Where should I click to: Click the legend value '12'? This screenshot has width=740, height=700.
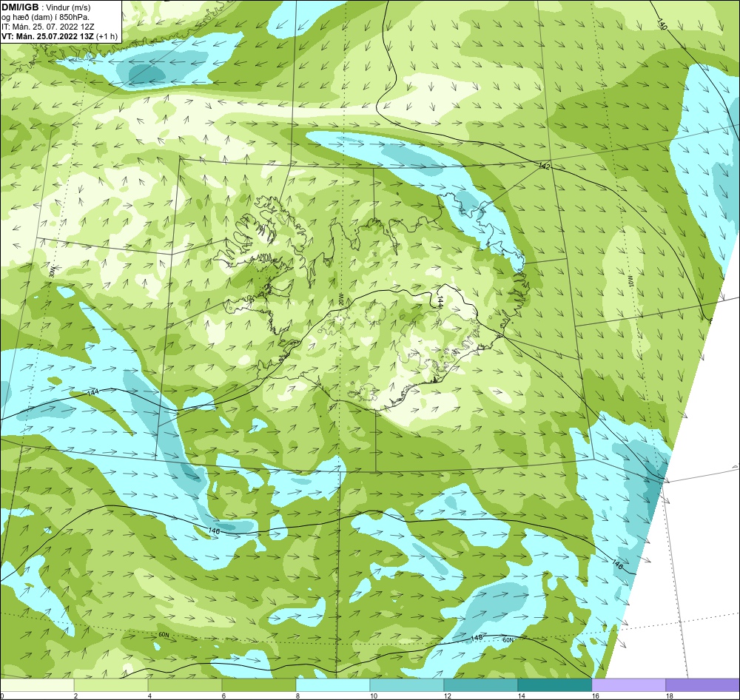click(448, 696)
